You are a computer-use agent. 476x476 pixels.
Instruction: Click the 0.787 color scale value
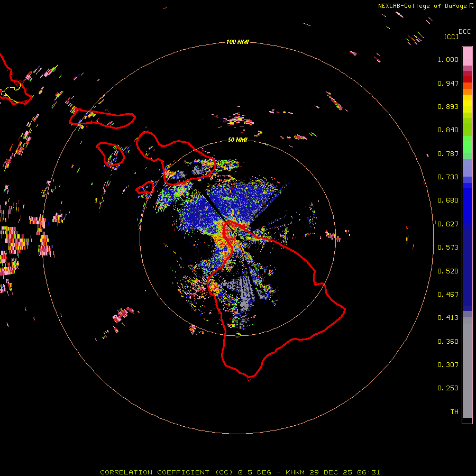click(x=448, y=153)
